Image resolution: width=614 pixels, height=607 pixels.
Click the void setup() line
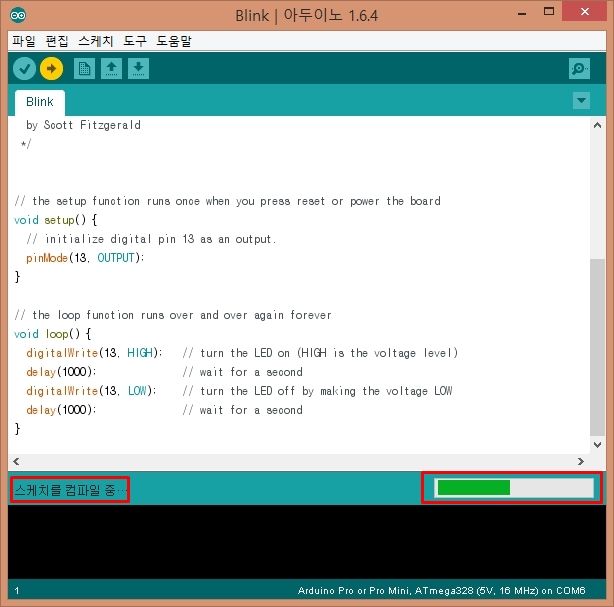tap(55, 220)
